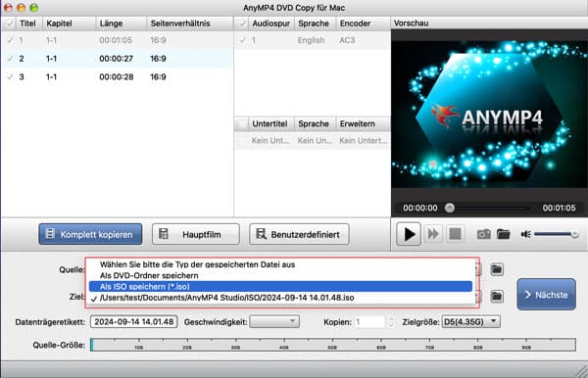Select Hauptfilm copy mode

click(x=195, y=234)
